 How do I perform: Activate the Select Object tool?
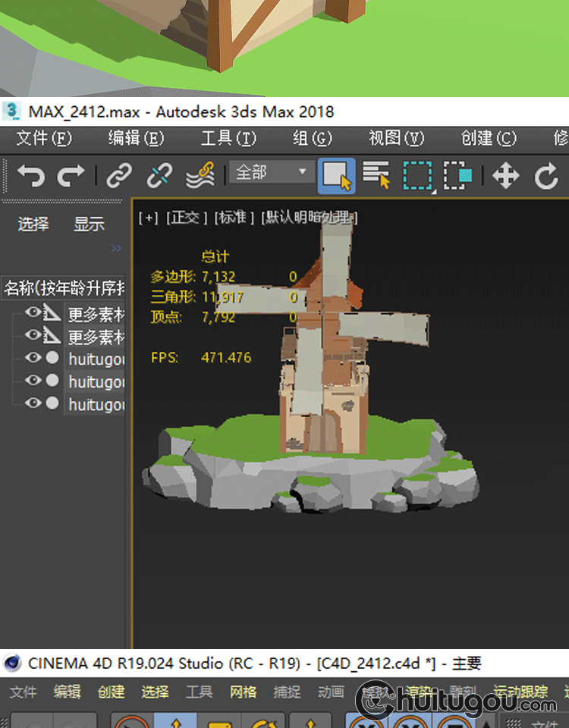(x=337, y=176)
